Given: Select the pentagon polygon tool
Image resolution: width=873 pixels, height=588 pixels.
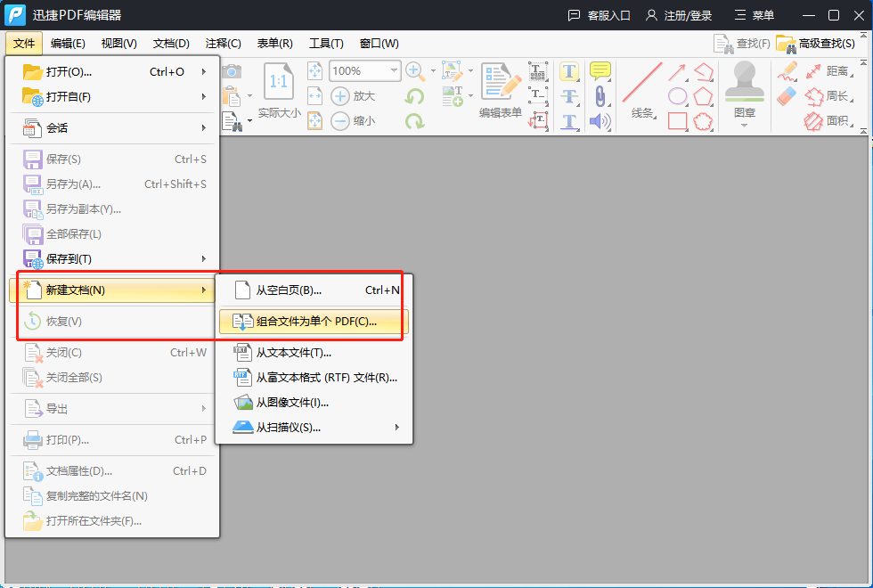Looking at the screenshot, I should point(703,96).
